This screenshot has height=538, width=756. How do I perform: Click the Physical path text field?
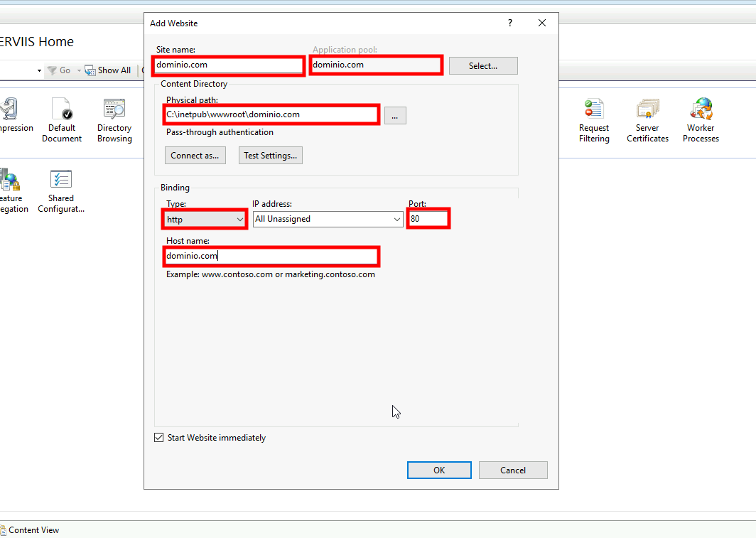pyautogui.click(x=271, y=114)
